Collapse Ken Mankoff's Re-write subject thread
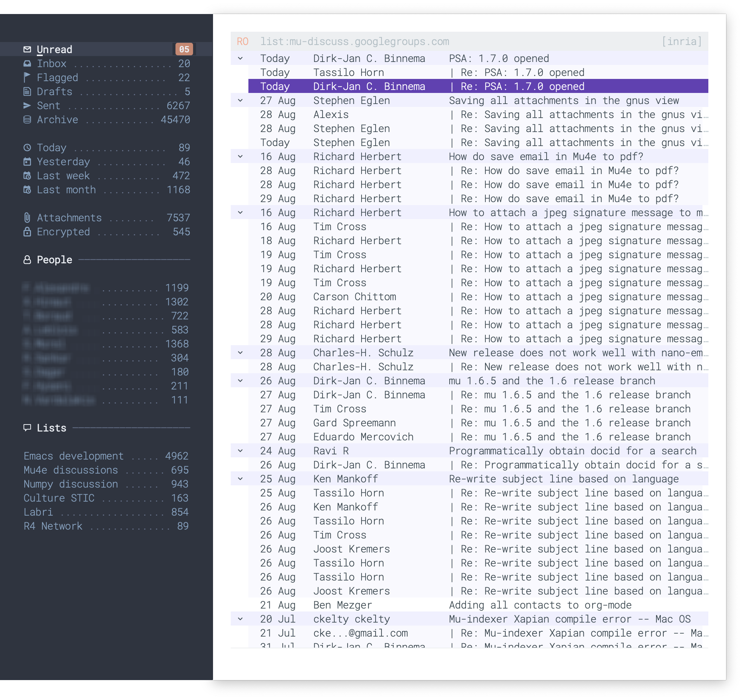This screenshot has width=743, height=700. coord(240,479)
